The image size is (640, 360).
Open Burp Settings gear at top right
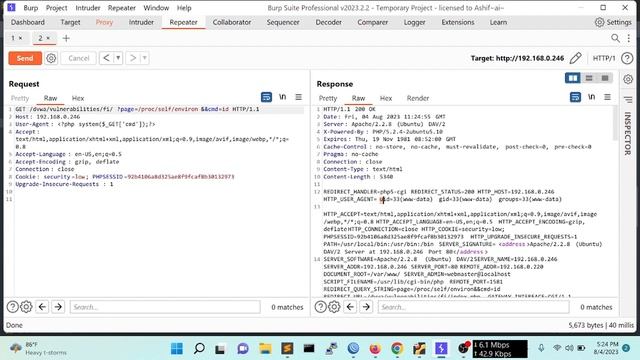(613, 22)
